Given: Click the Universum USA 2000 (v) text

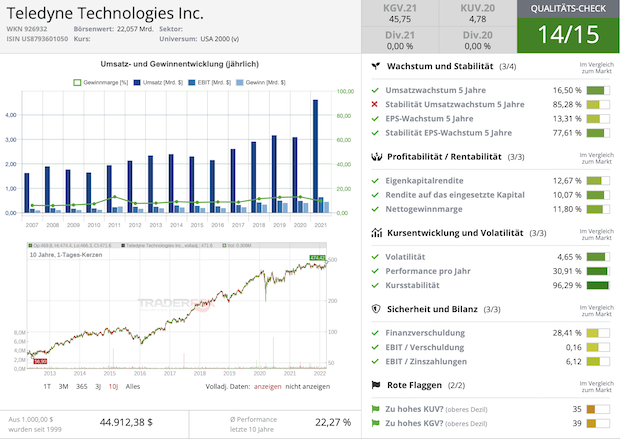Looking at the screenshot, I should 199,39.
